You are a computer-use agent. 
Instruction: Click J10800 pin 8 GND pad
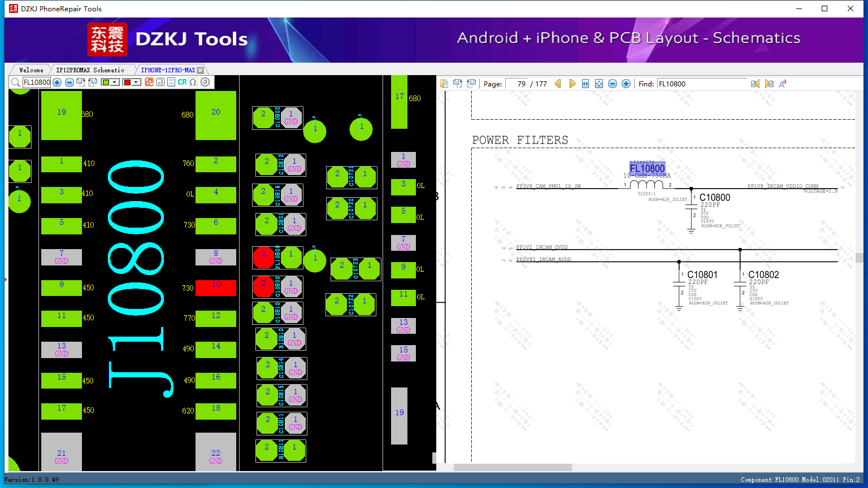tap(216, 257)
